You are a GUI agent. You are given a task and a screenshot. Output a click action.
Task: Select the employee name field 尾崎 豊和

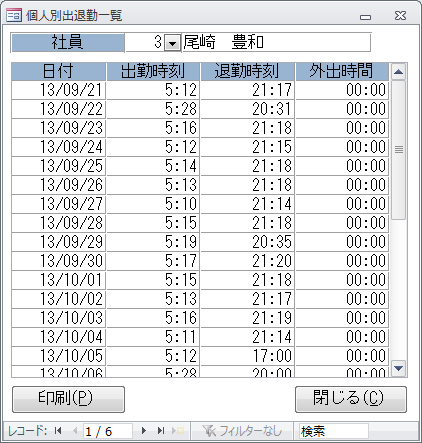[x=276, y=42]
